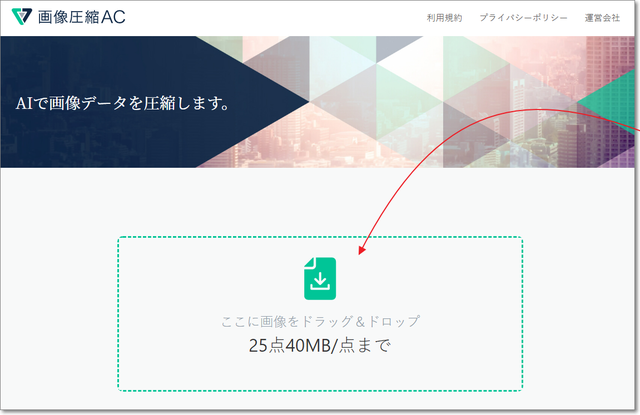Go to the 運営会社 company page

click(x=602, y=19)
